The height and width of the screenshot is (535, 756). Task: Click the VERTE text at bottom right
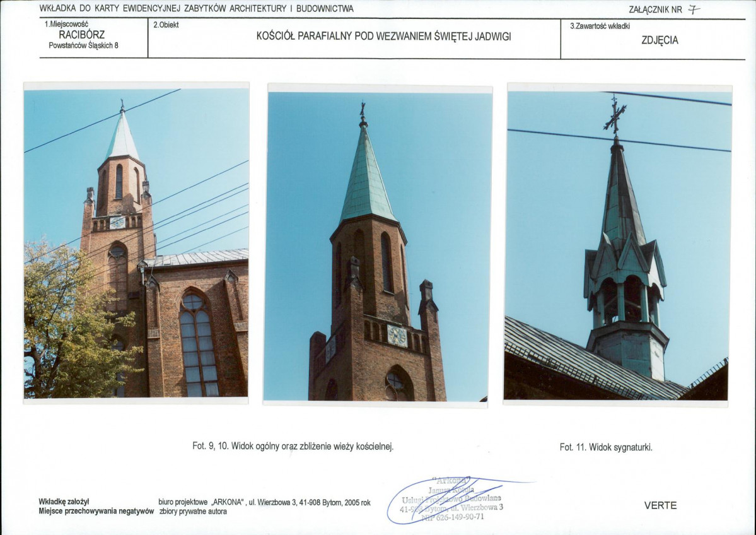click(660, 505)
